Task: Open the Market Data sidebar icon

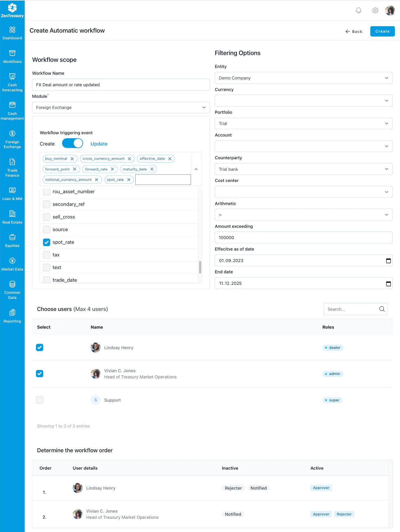Action: click(x=12, y=261)
